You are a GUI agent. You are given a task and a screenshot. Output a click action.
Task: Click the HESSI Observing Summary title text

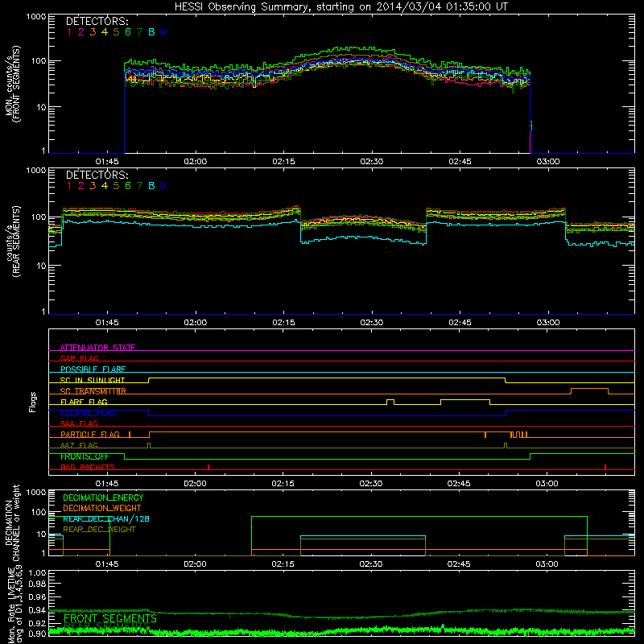[341, 7]
